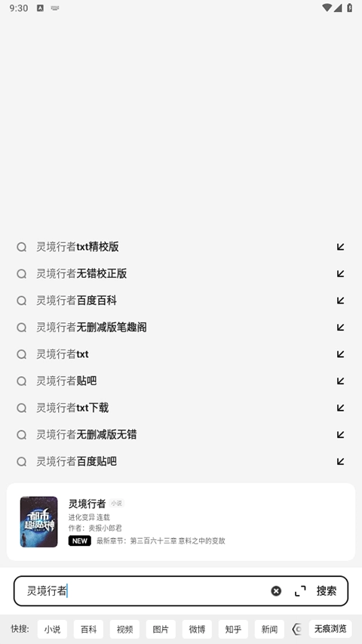The width and height of the screenshot is (362, 644).
Task: Open the latest chapter 第三百六十三章 link
Action: tap(161, 541)
